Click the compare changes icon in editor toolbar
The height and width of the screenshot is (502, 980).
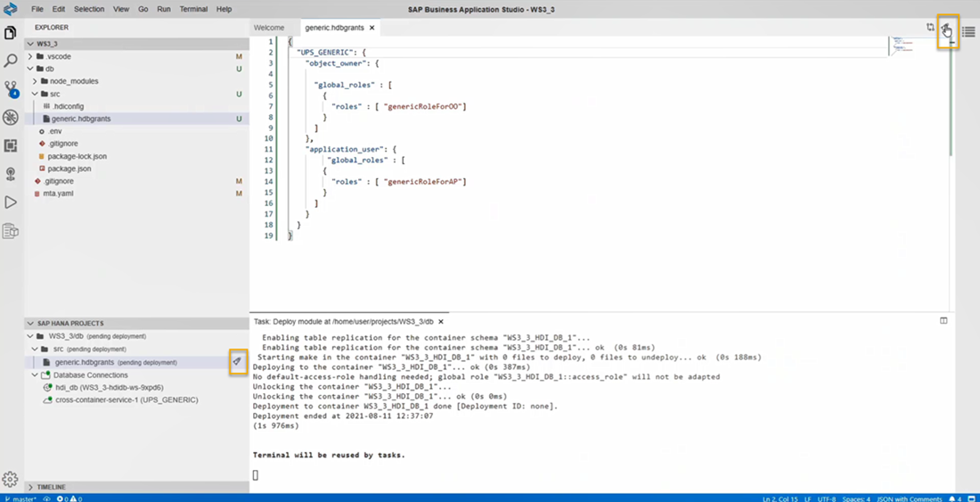(931, 29)
